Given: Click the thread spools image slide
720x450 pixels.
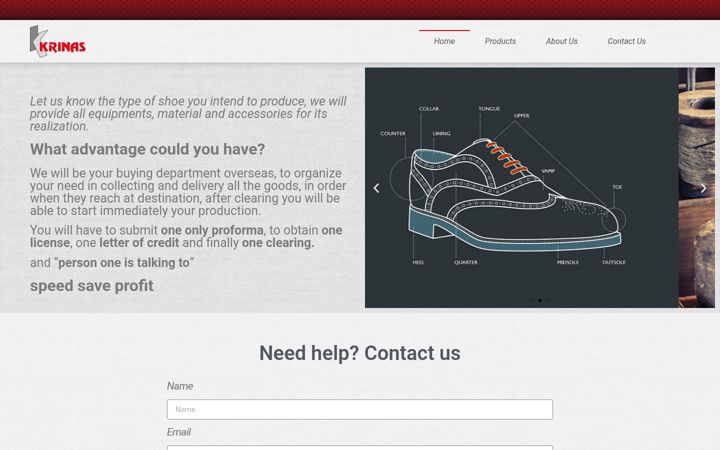Looking at the screenshot, I should pos(697,188).
